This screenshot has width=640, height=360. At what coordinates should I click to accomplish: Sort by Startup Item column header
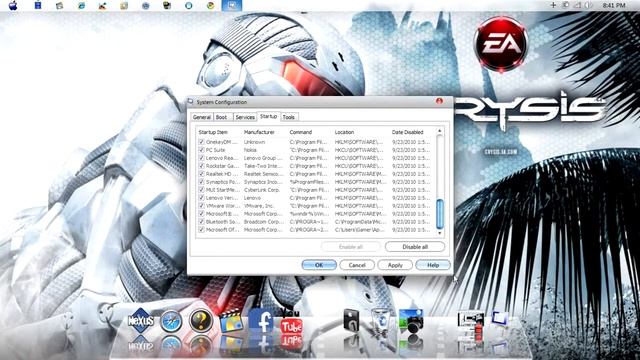click(213, 132)
